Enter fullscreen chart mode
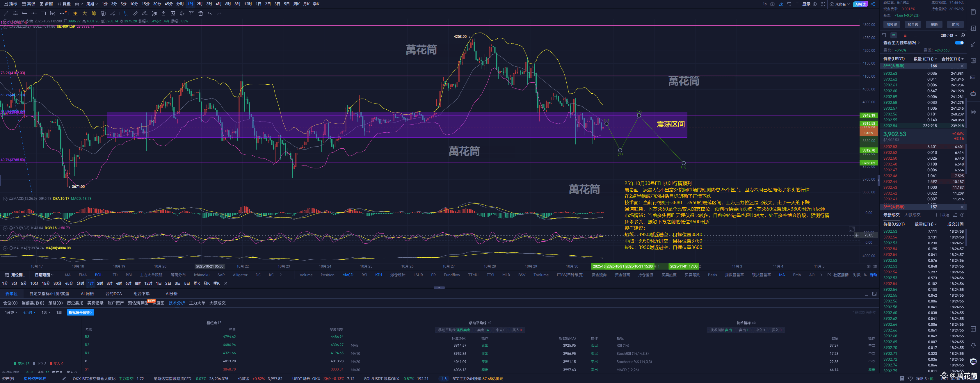Image resolution: width=980 pixels, height=383 pixels. click(x=823, y=4)
